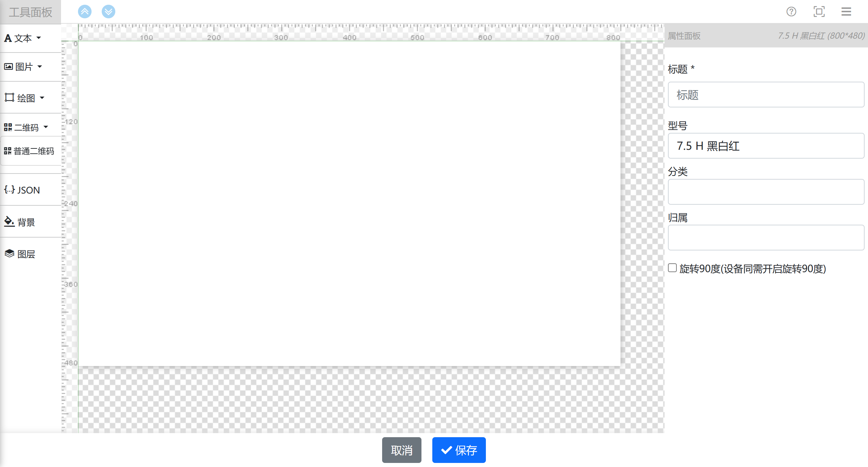Expand the 图片 dropdown

[23, 66]
